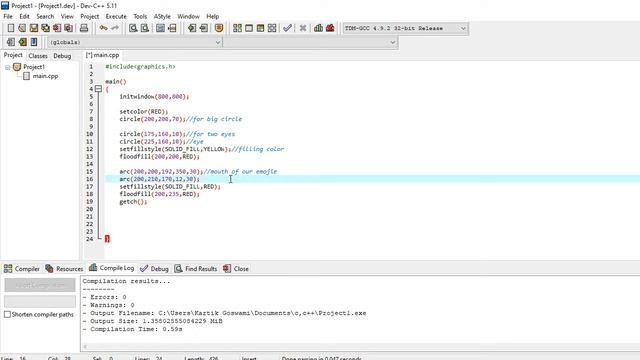Click the Rebuild All icon
The image size is (640, 360).
(272, 28)
